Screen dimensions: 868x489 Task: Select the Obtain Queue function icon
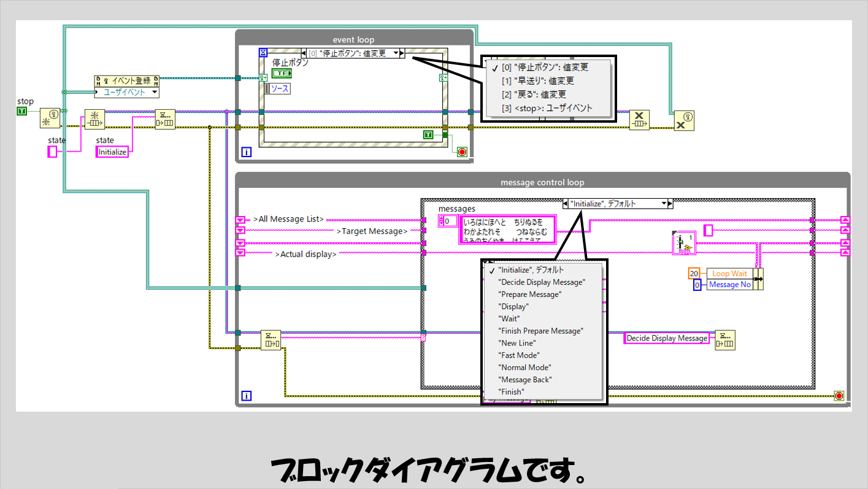click(x=94, y=119)
